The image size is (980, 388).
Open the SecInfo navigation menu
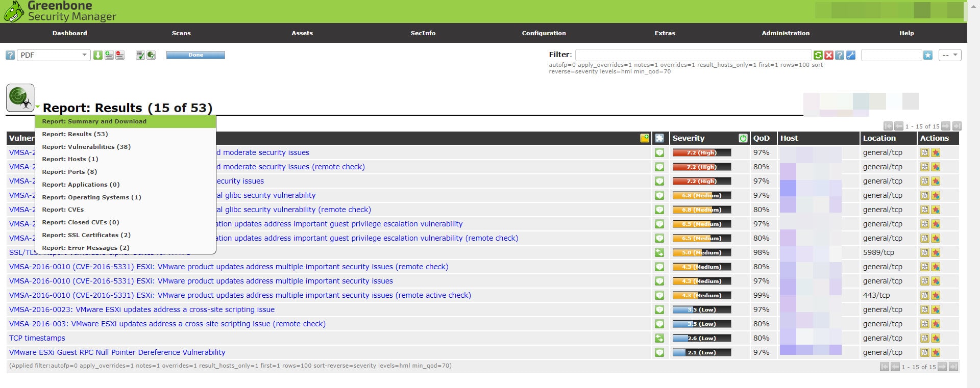pos(423,33)
